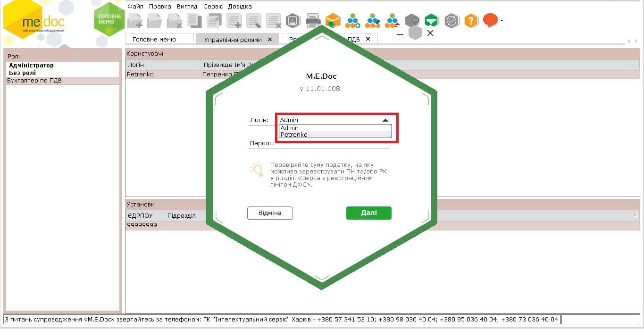644x329 pixels.
Task: Close the Управління ролями tab
Action: click(x=270, y=40)
